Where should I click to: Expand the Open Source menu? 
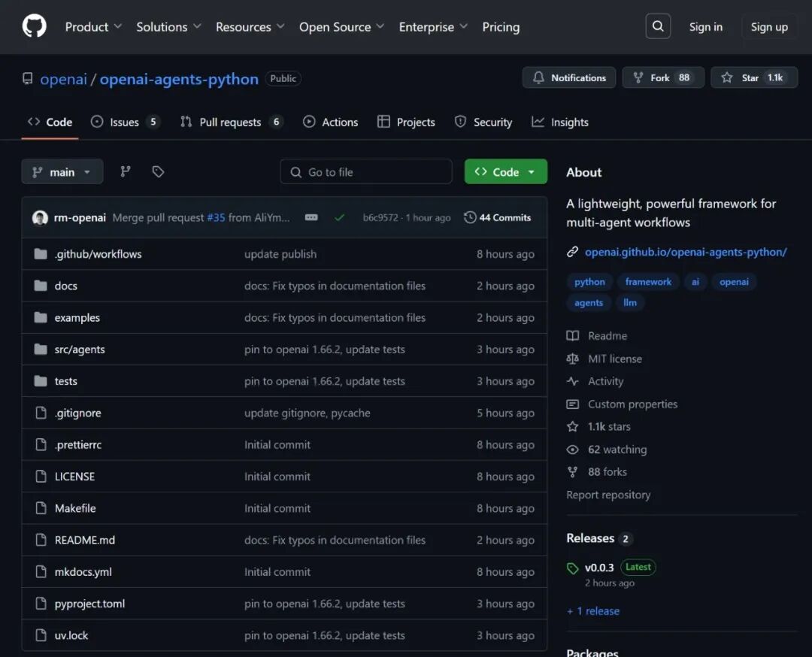341,27
